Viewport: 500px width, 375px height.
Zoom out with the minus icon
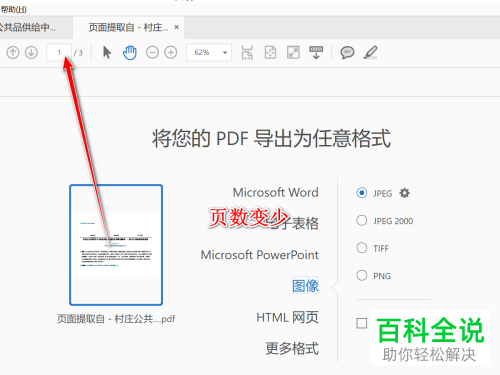[152, 52]
